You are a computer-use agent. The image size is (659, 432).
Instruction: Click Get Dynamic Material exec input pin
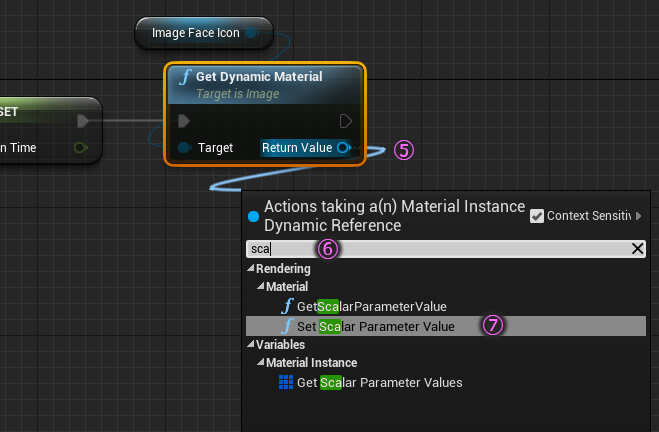click(x=184, y=121)
